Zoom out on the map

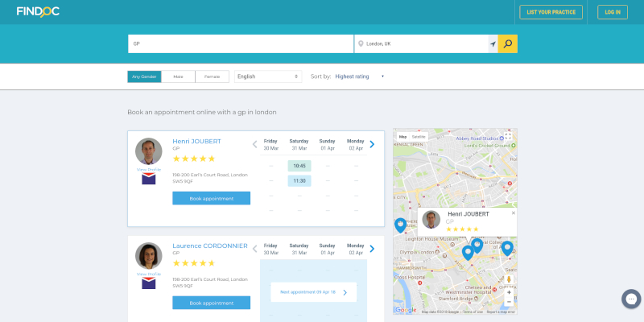tap(508, 302)
